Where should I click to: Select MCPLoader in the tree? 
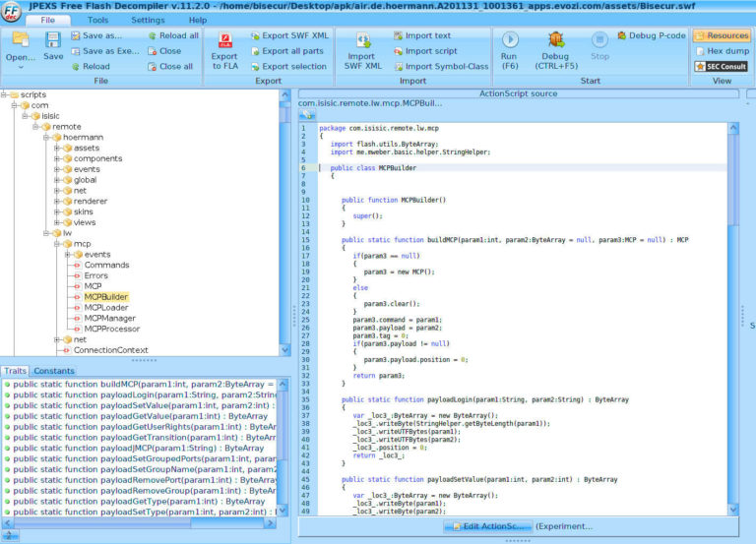click(x=106, y=308)
